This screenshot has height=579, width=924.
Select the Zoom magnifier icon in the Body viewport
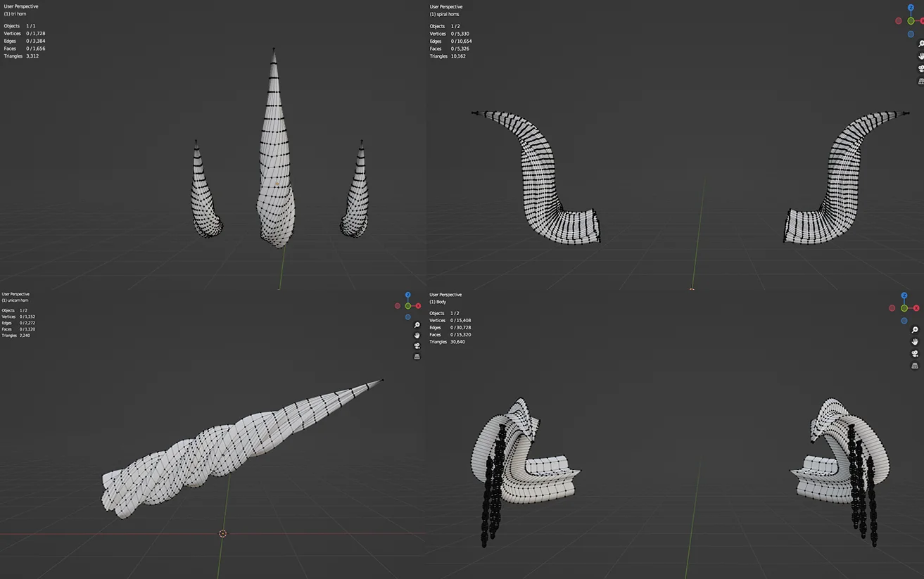point(915,330)
